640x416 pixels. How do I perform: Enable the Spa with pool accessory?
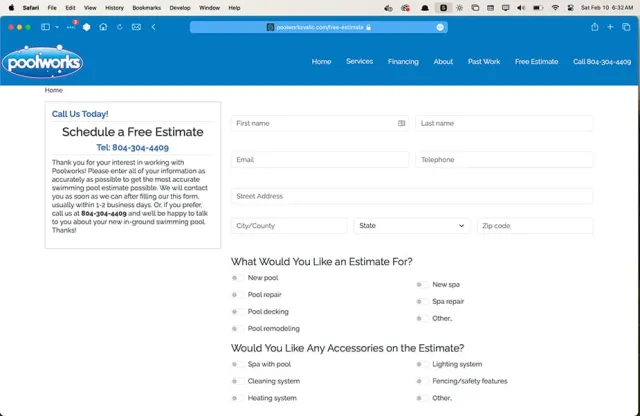(238, 364)
